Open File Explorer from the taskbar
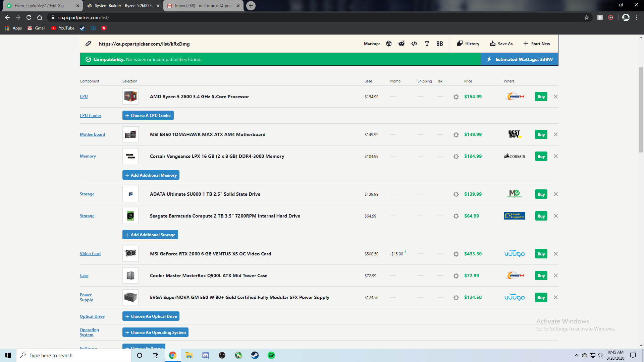 click(189, 355)
